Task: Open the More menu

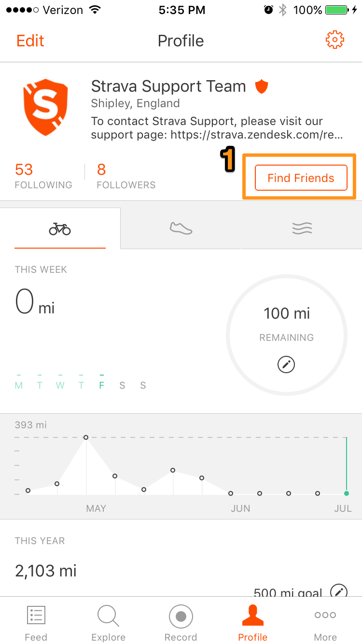Action: coord(325,623)
